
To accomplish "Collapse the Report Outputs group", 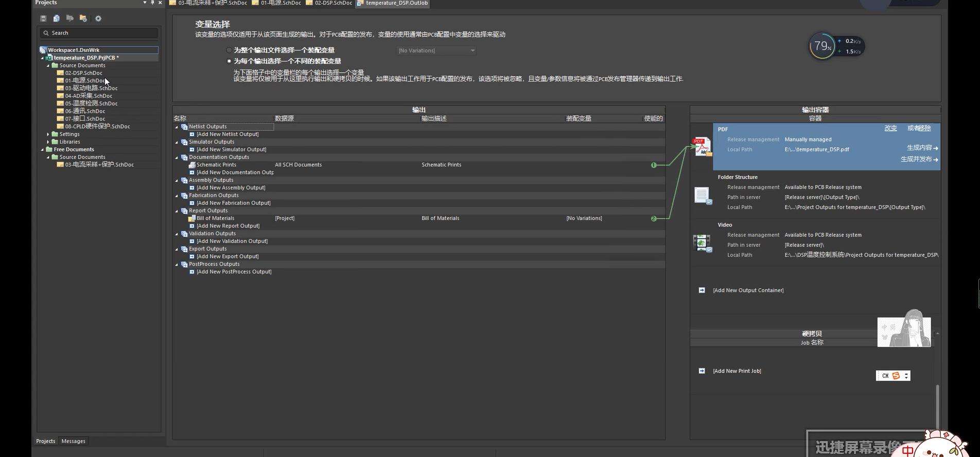I will [177, 211].
